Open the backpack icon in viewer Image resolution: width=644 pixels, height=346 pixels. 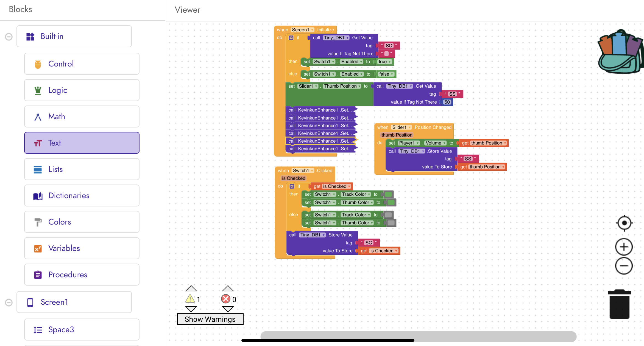coord(620,52)
